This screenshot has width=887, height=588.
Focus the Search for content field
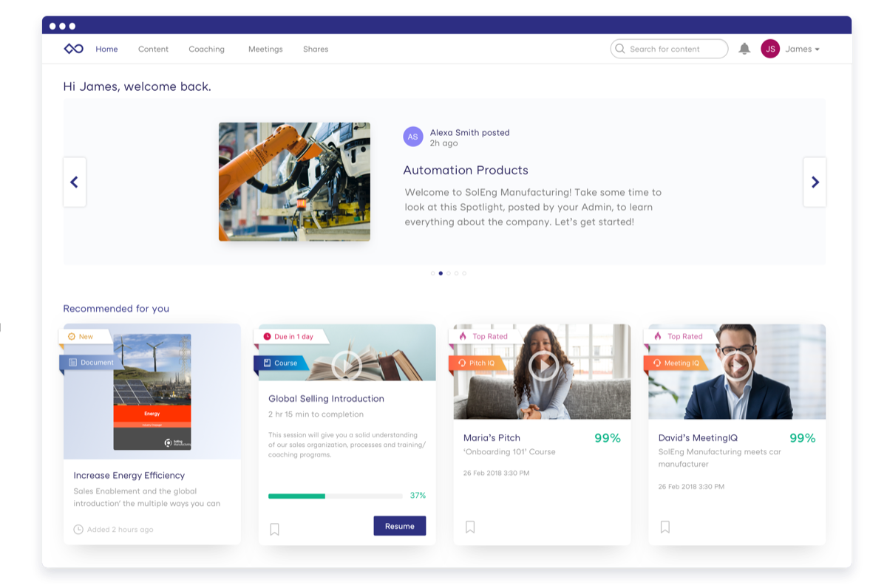coord(673,49)
